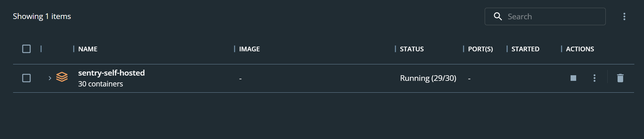Click the 30 containers subtitle
644x139 pixels.
pyautogui.click(x=100, y=84)
